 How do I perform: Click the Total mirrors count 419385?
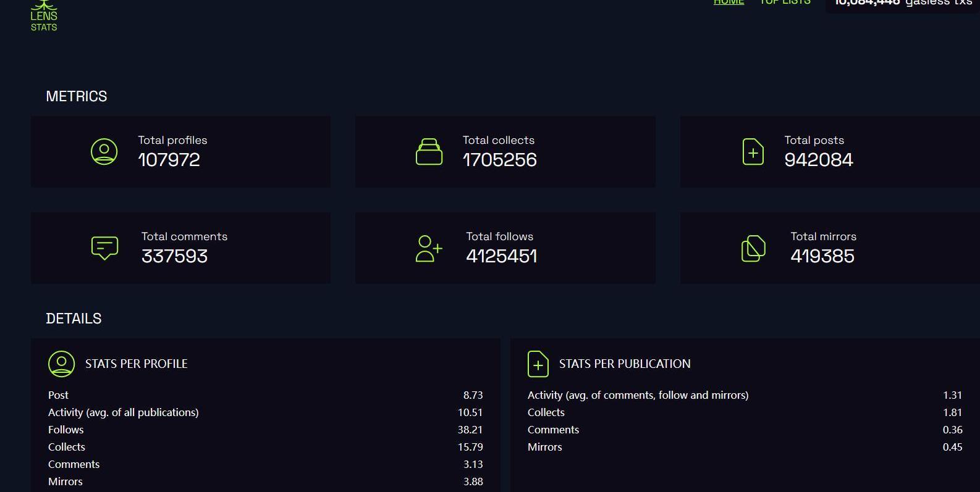pyautogui.click(x=822, y=256)
